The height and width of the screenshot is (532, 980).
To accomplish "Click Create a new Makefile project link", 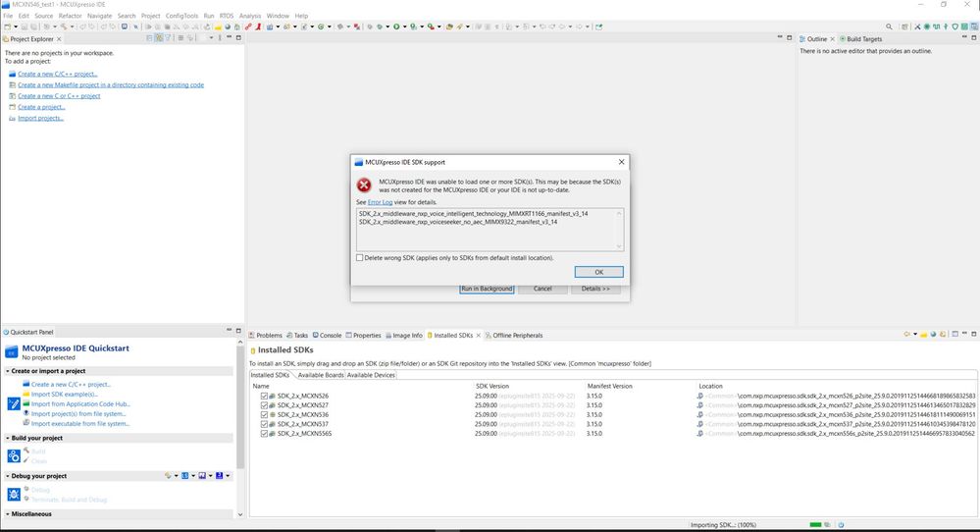I will tap(111, 85).
